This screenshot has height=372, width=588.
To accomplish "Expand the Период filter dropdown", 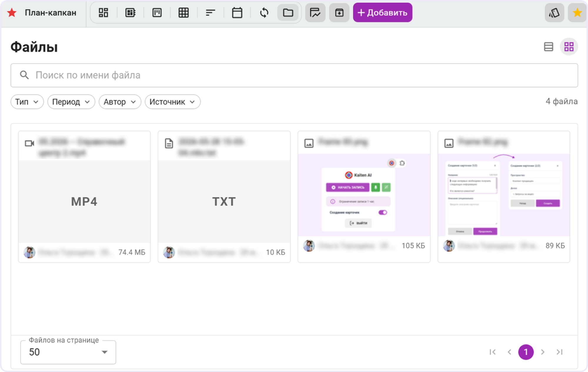I will coord(71,102).
